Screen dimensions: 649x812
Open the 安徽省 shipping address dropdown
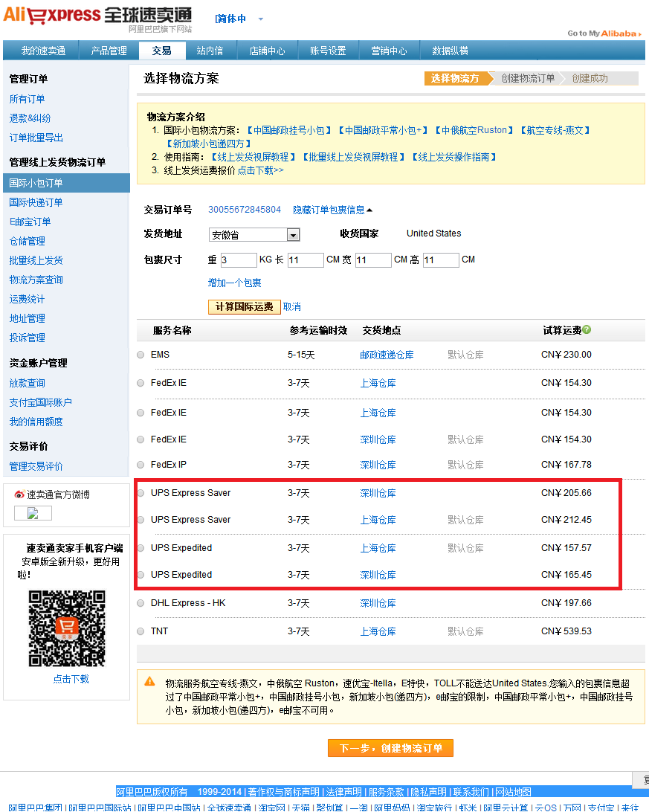(254, 234)
